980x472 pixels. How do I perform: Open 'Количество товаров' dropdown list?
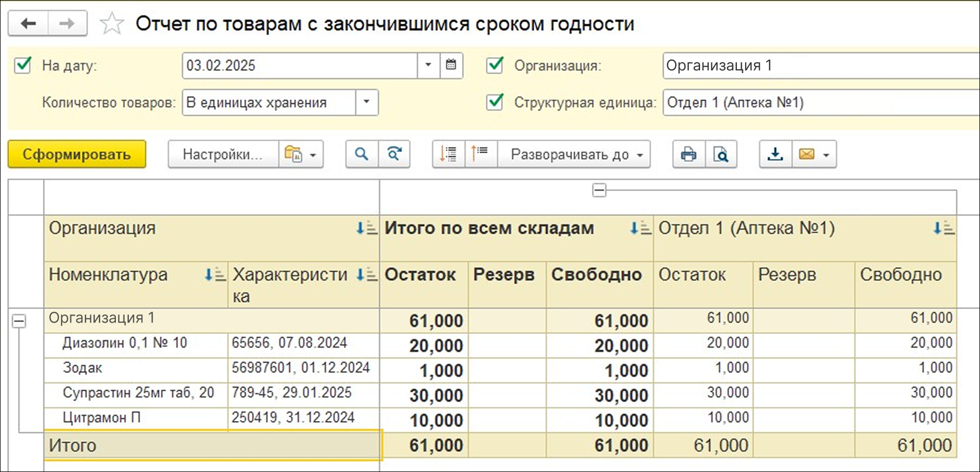(x=367, y=102)
